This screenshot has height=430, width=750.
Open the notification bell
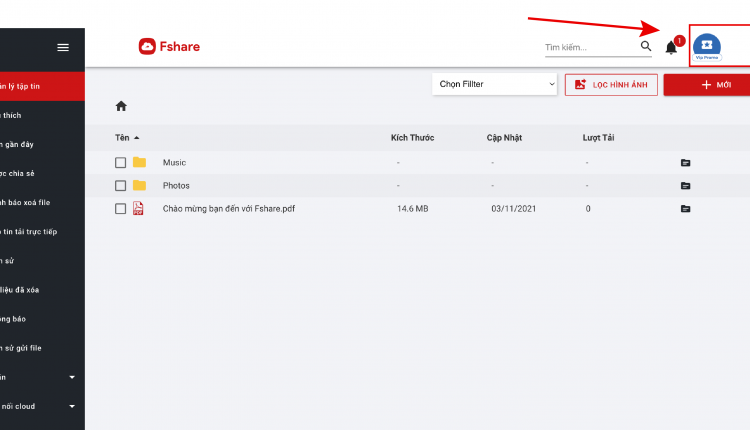point(671,47)
